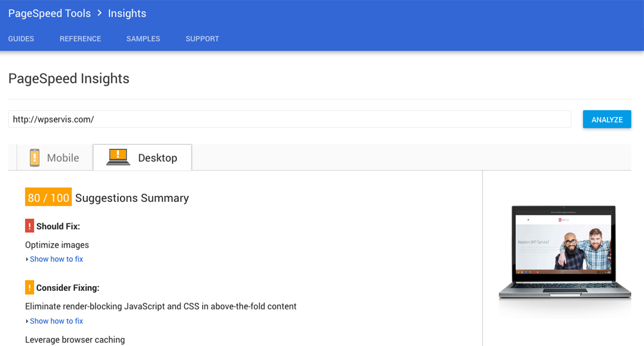Focus the URL field containing wpservis.com
Screen dimensions: 644x346
(289, 119)
